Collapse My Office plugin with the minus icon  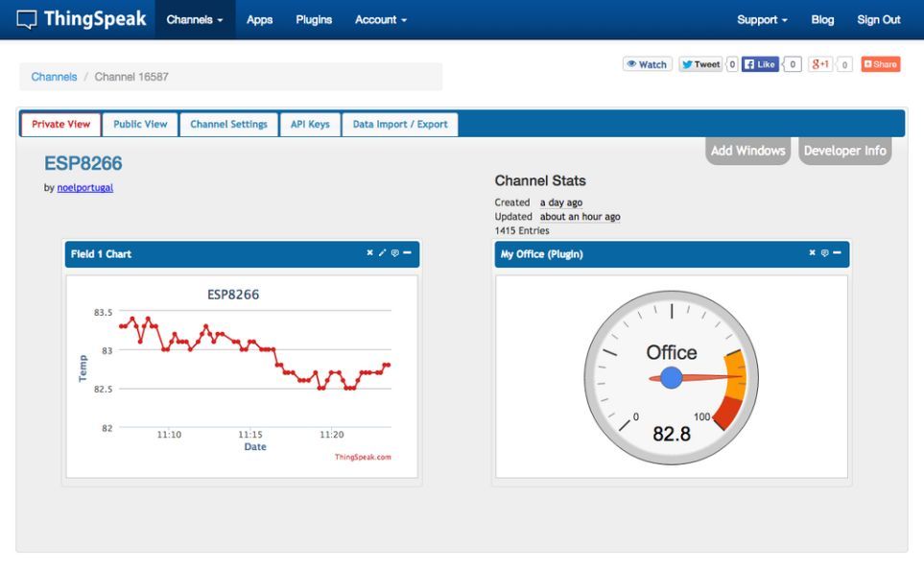837,252
